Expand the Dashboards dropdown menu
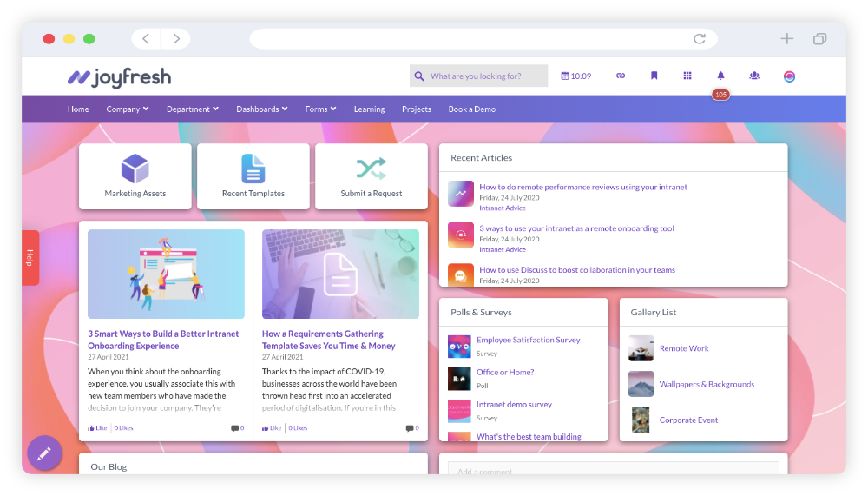 262,109
